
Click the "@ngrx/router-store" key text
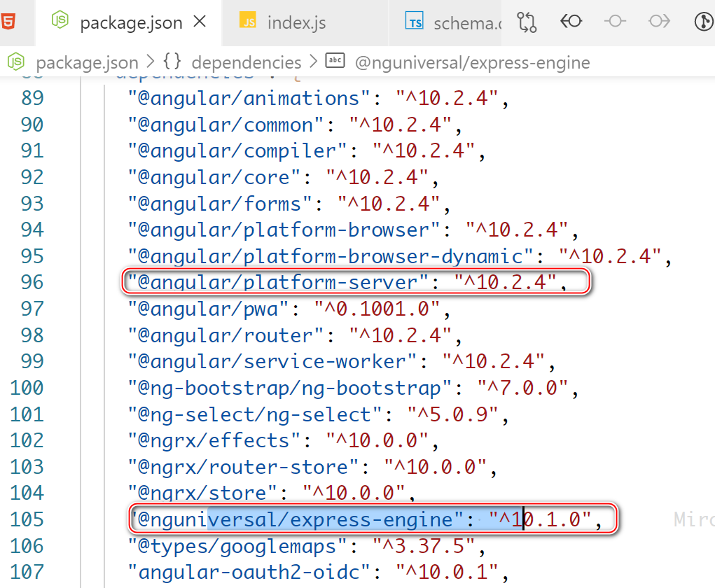(x=244, y=467)
